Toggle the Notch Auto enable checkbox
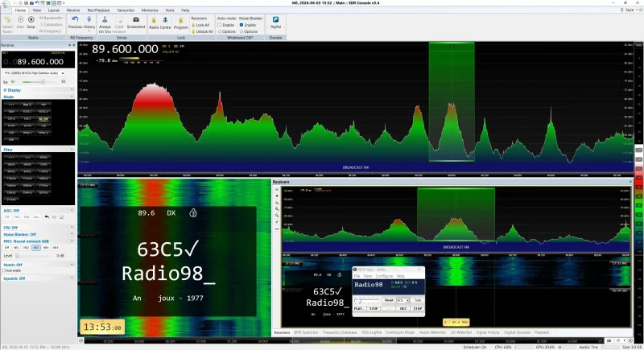The image size is (644, 350). click(x=4, y=271)
